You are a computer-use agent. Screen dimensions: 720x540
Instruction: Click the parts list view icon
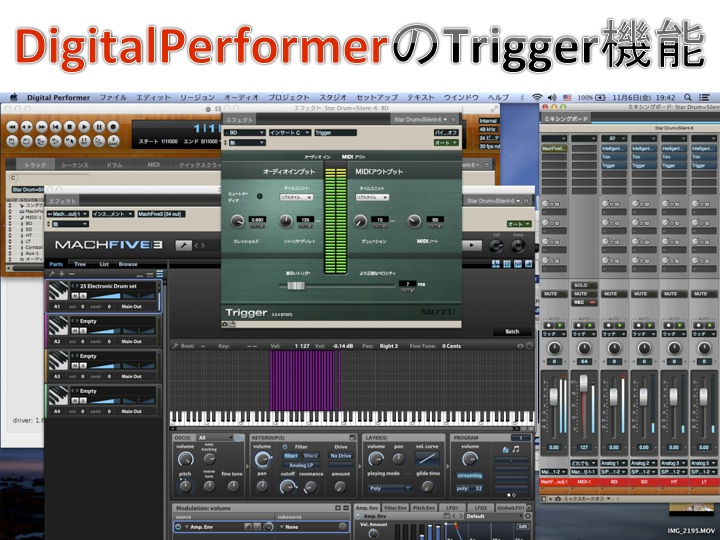point(159,274)
